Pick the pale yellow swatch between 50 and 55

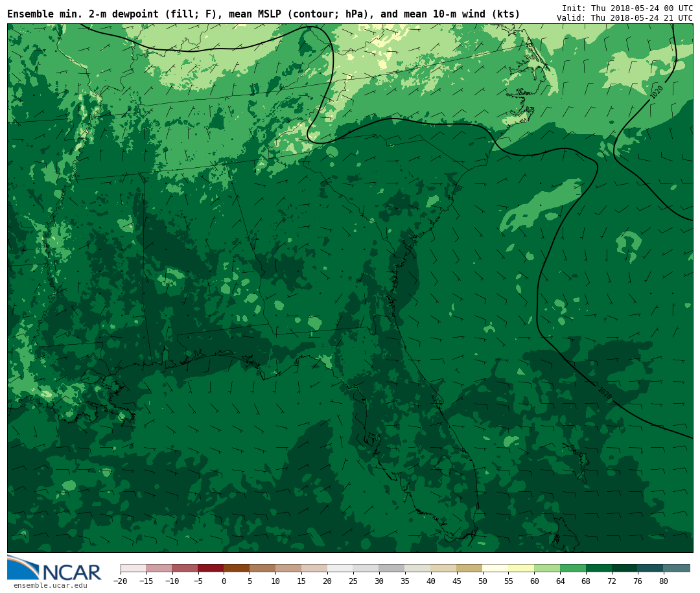495,568
